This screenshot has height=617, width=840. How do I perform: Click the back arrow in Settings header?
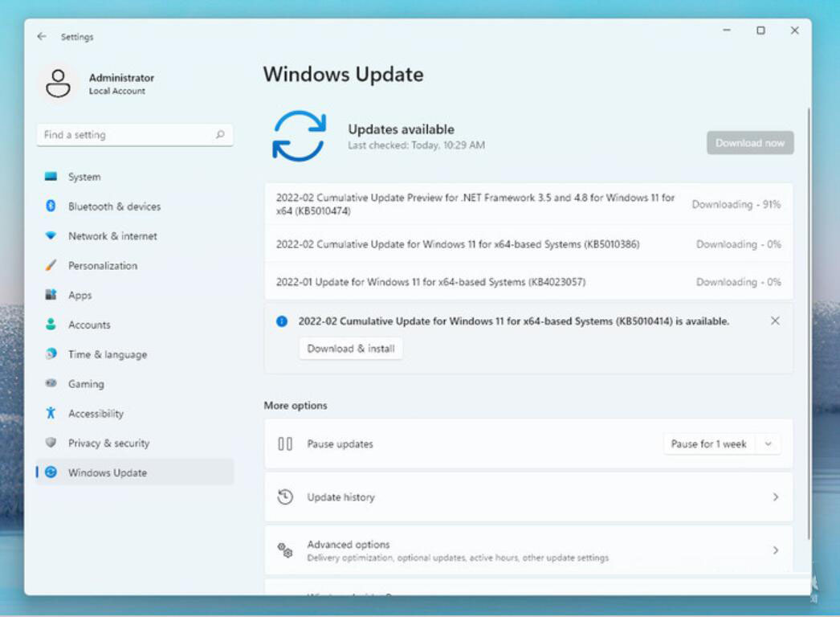42,37
